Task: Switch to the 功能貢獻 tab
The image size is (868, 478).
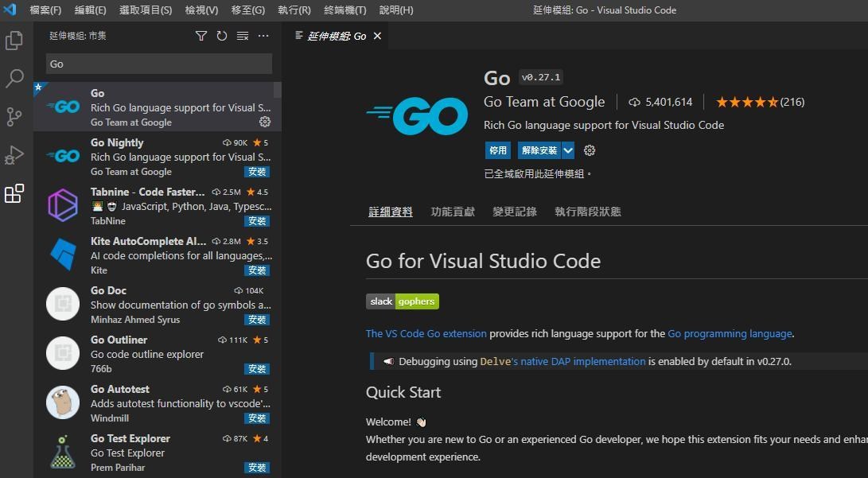Action: coord(453,212)
